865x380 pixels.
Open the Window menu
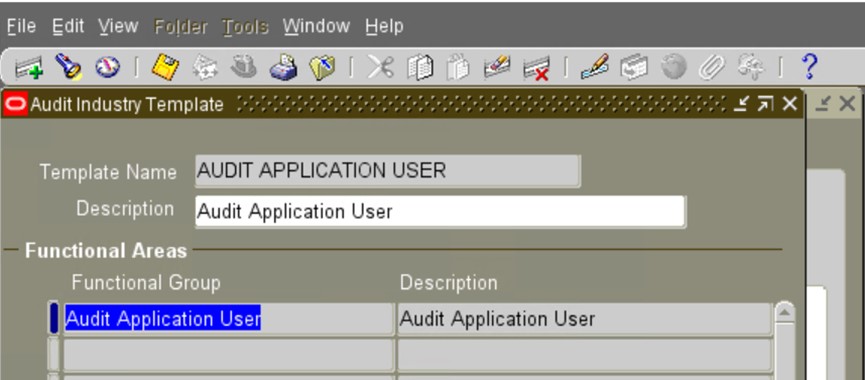point(316,26)
